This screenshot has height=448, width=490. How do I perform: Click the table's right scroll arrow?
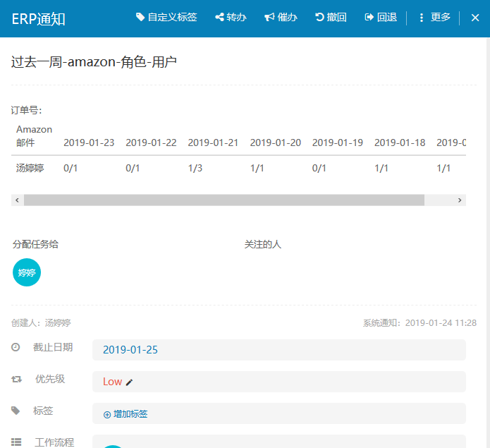460,200
